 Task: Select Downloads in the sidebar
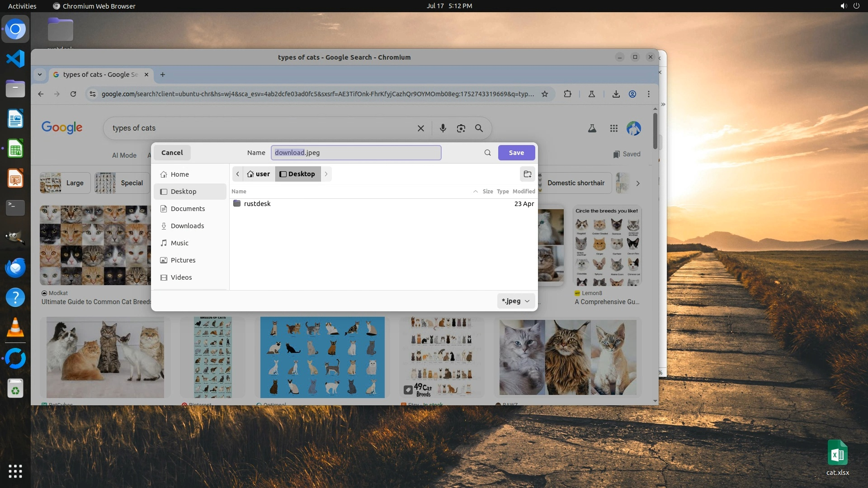[x=187, y=226]
